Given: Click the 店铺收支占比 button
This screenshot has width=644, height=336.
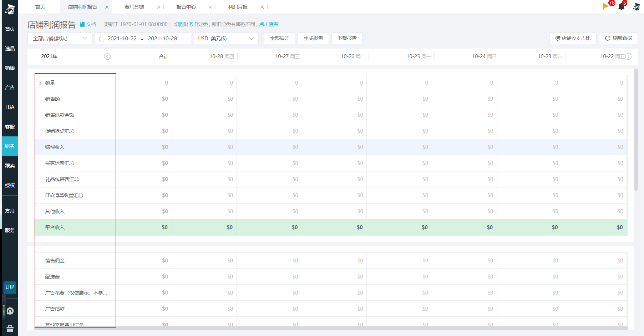Looking at the screenshot, I should pyautogui.click(x=573, y=38).
